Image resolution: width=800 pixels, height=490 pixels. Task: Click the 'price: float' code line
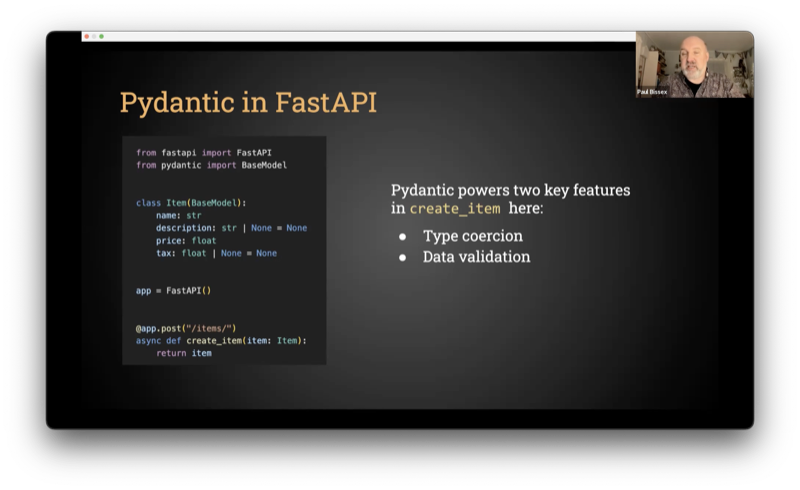pyautogui.click(x=186, y=240)
